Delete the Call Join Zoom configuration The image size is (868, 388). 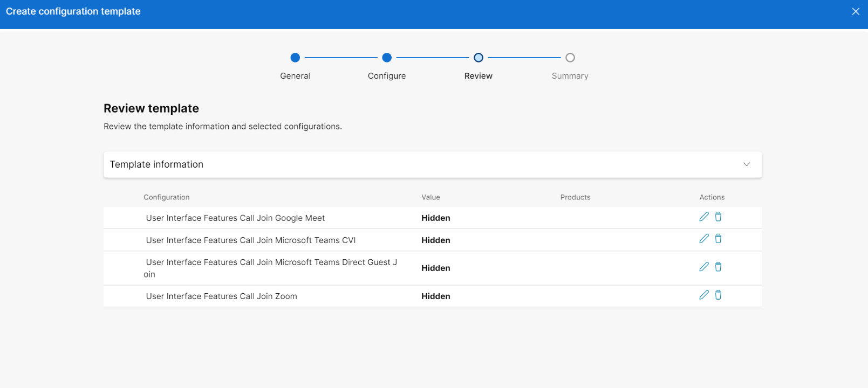pyautogui.click(x=718, y=295)
